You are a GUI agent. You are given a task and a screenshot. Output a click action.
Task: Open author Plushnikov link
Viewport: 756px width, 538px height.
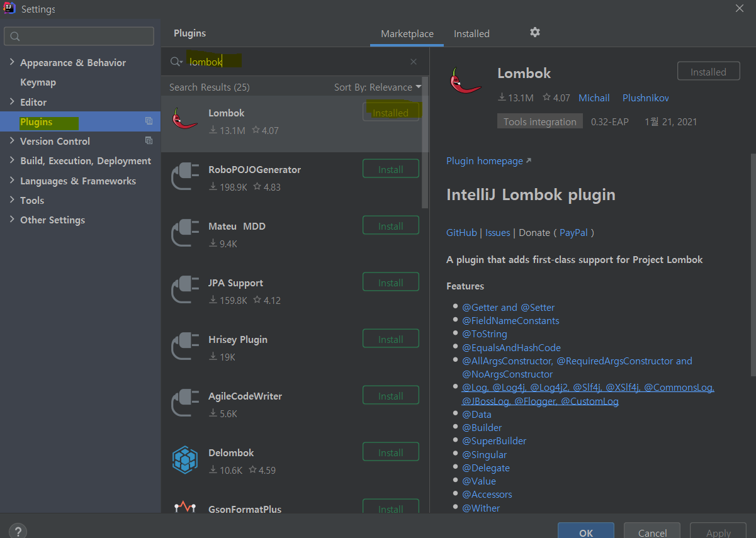click(645, 98)
